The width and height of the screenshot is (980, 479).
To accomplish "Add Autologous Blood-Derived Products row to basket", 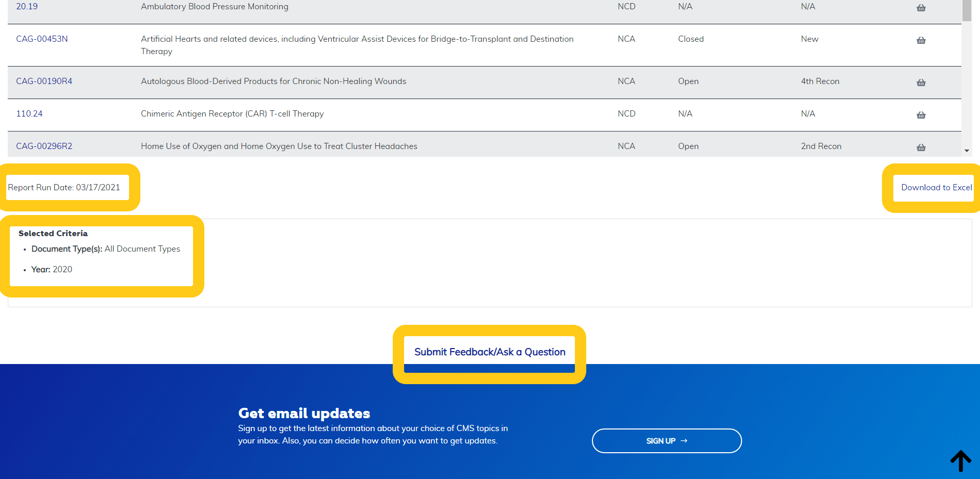I will pyautogui.click(x=921, y=82).
